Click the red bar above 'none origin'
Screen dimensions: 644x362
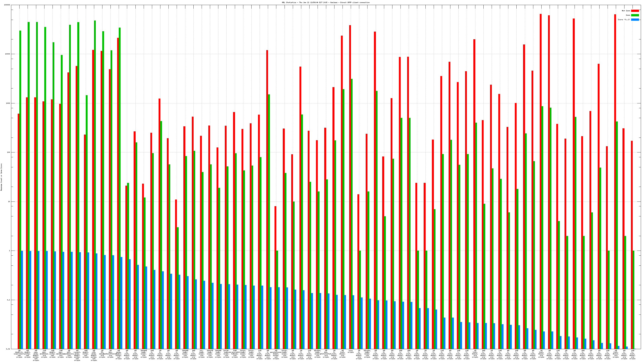(350, 175)
